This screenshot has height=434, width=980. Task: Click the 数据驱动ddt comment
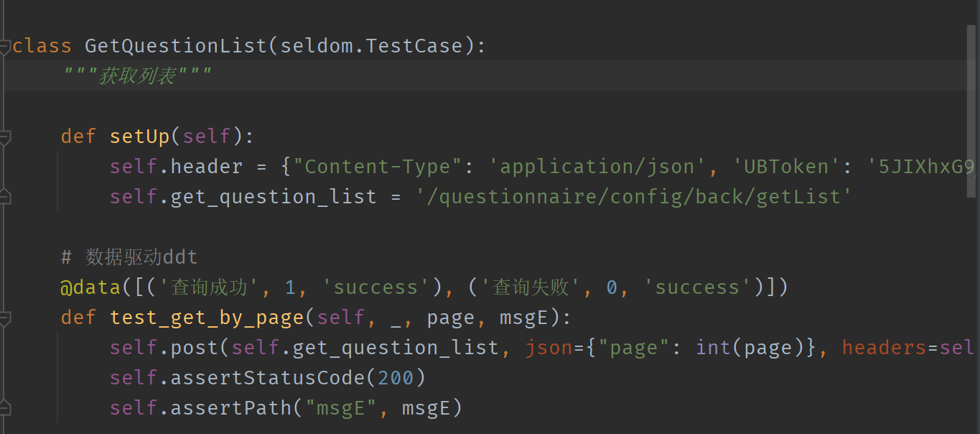tap(130, 257)
